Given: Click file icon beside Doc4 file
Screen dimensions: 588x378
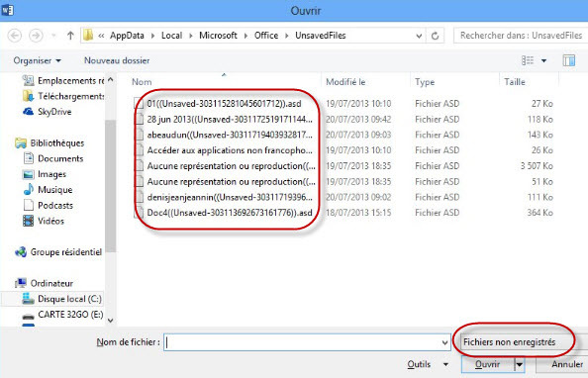Looking at the screenshot, I should pos(140,213).
